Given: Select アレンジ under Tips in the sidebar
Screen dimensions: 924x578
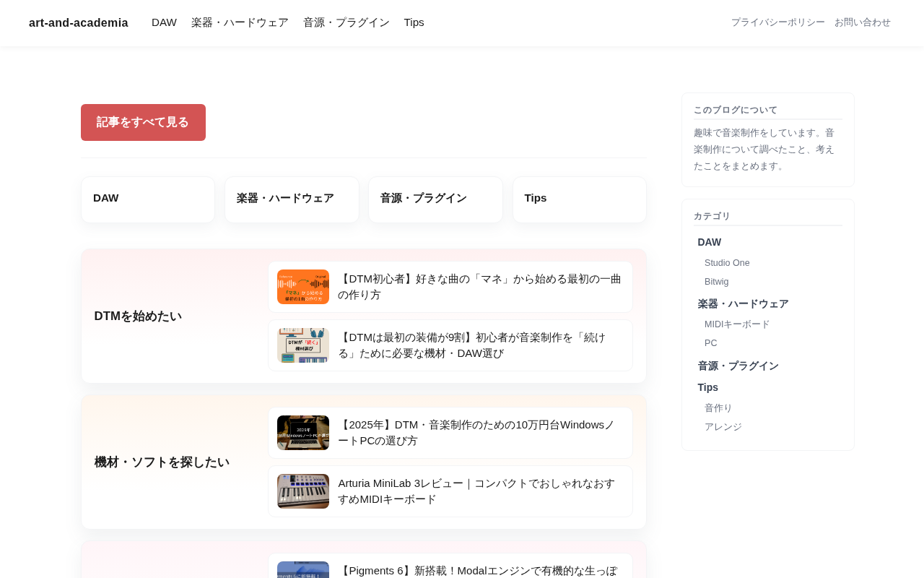Looking at the screenshot, I should coord(723,427).
